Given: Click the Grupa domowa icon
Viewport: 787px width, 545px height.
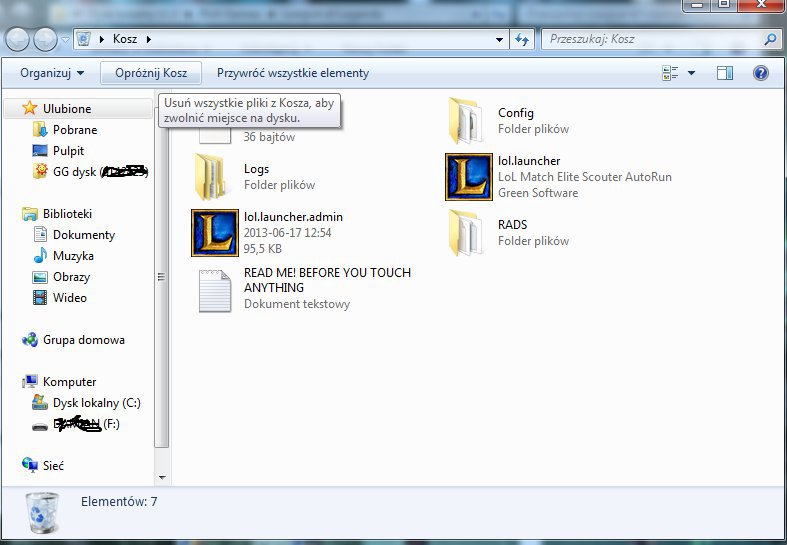Looking at the screenshot, I should click(x=30, y=340).
